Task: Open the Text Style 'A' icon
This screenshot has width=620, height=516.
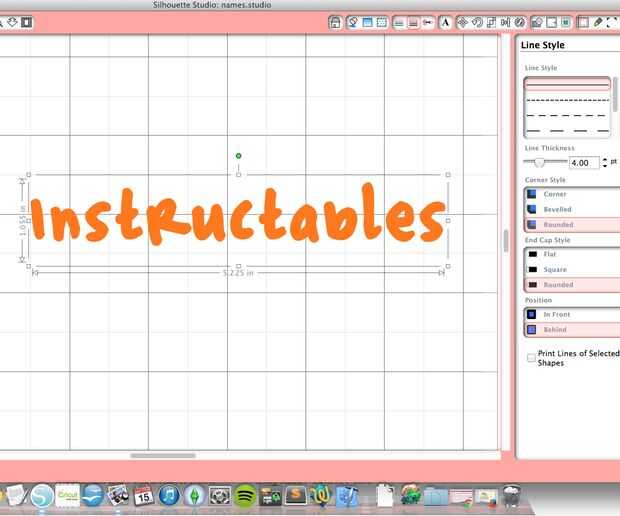Action: 445,23
